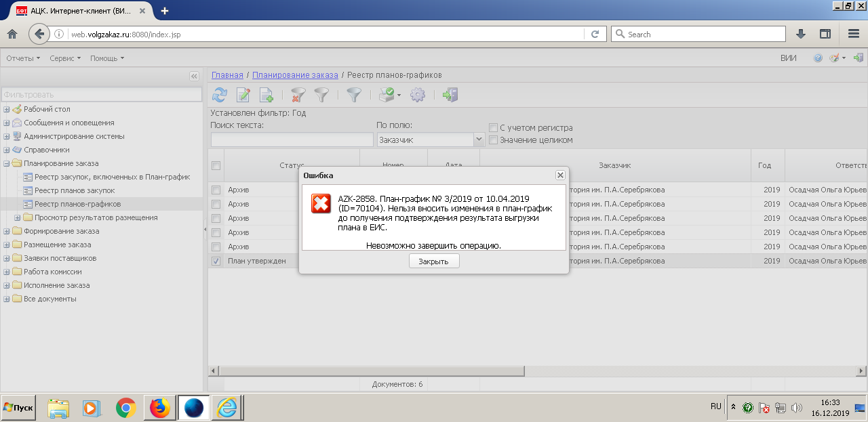868x422 pixels.
Task: Collapse the left navigation panel
Action: click(194, 77)
